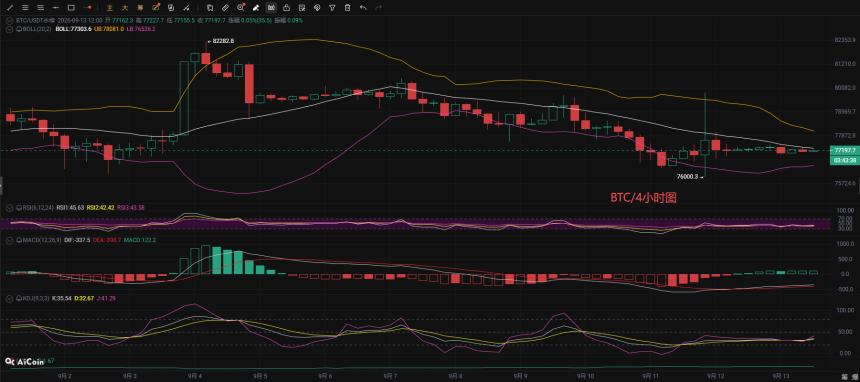
Task: Click the BOLL:77303.6 value
Action: coord(73,29)
